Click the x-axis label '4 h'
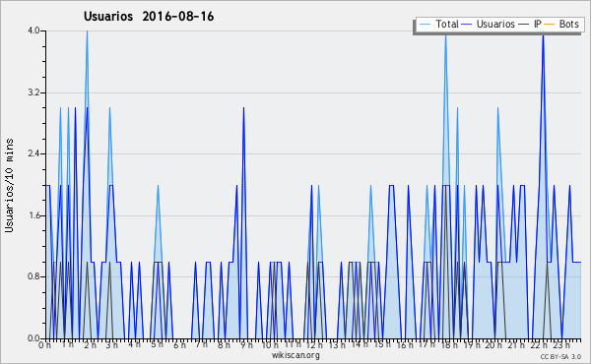Screen dimensions: 591x364 134,344
